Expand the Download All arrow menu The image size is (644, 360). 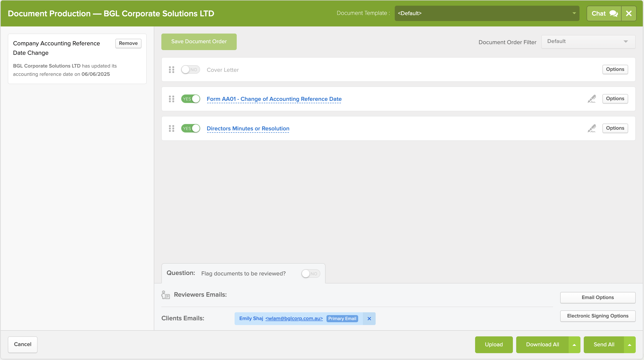[x=575, y=345]
